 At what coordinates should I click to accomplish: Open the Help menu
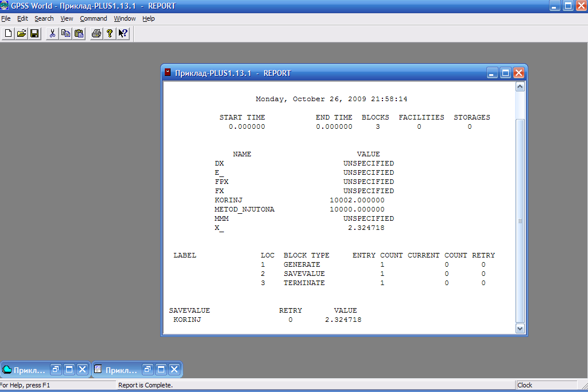click(149, 18)
